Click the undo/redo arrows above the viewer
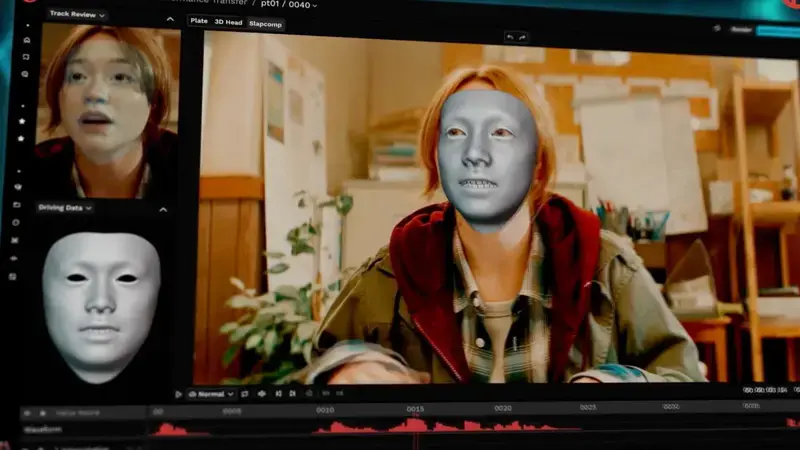This screenshot has height=450, width=800. coord(518,37)
